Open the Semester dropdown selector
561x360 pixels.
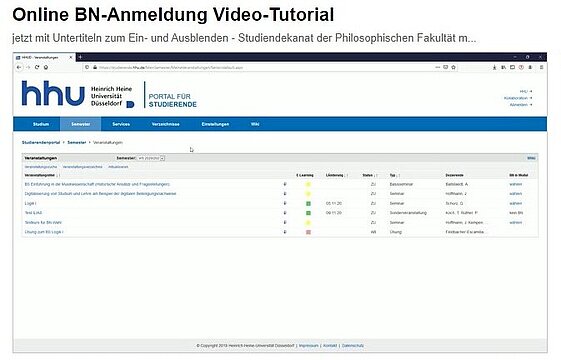click(x=151, y=158)
